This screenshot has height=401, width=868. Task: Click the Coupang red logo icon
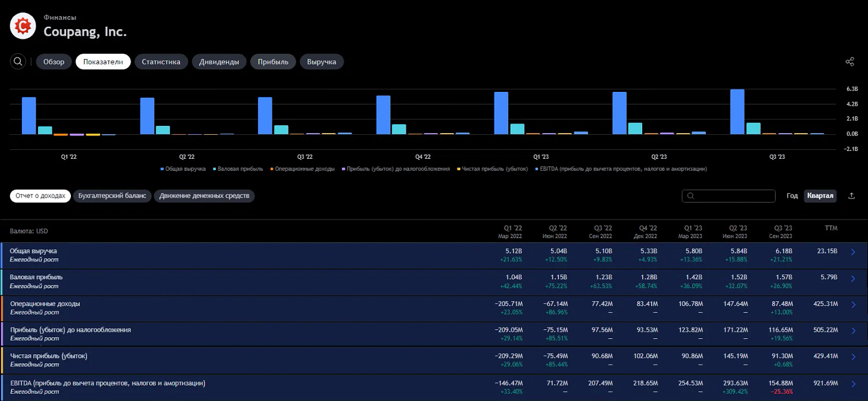tap(23, 26)
